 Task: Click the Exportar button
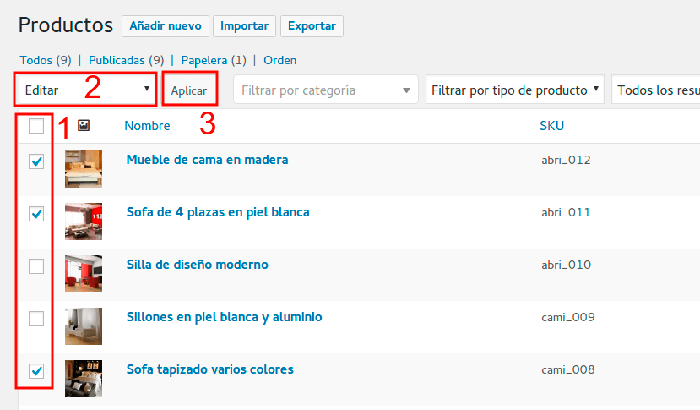coord(312,26)
